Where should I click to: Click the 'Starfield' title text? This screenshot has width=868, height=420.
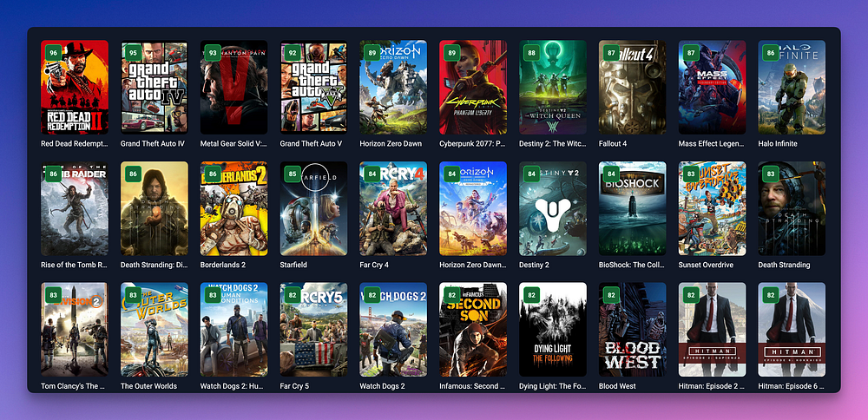coord(294,265)
